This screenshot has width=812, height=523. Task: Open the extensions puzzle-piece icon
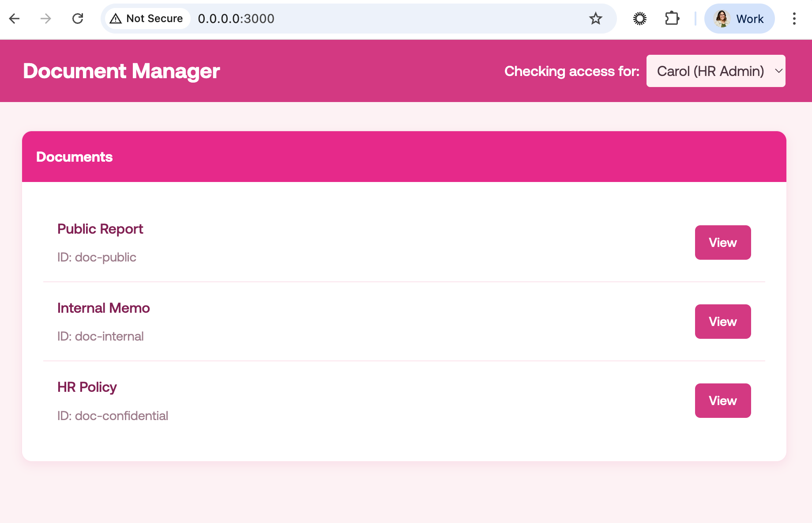click(x=672, y=19)
